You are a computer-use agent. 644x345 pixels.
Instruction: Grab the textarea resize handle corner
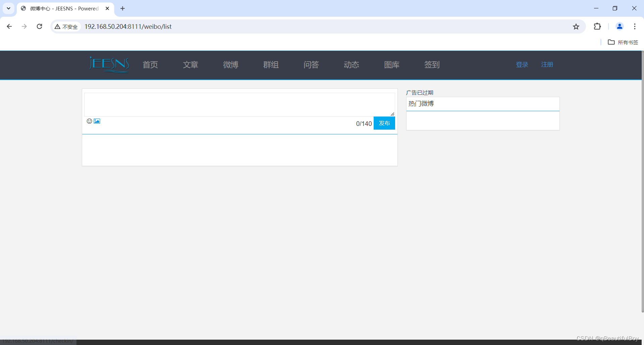(392, 114)
